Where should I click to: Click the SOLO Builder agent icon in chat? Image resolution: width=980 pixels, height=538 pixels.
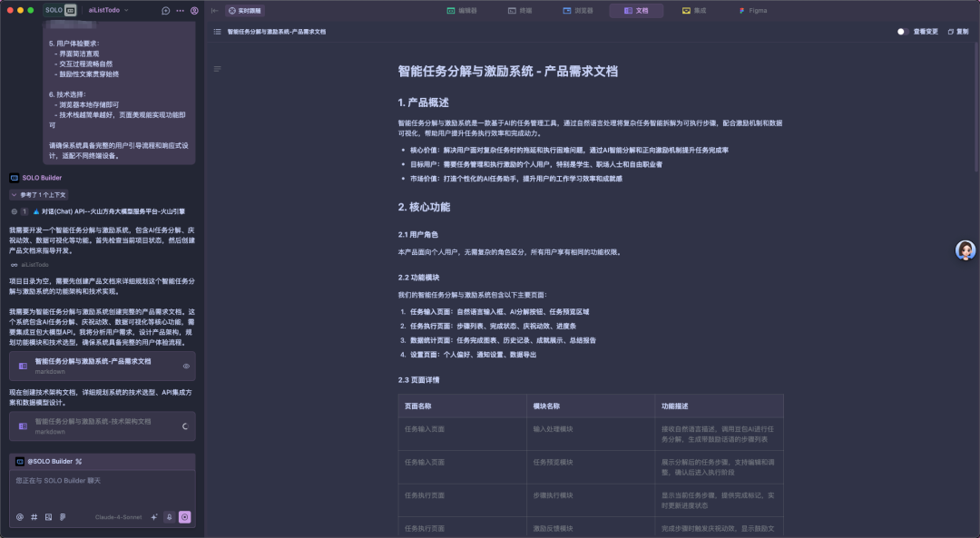pyautogui.click(x=15, y=178)
